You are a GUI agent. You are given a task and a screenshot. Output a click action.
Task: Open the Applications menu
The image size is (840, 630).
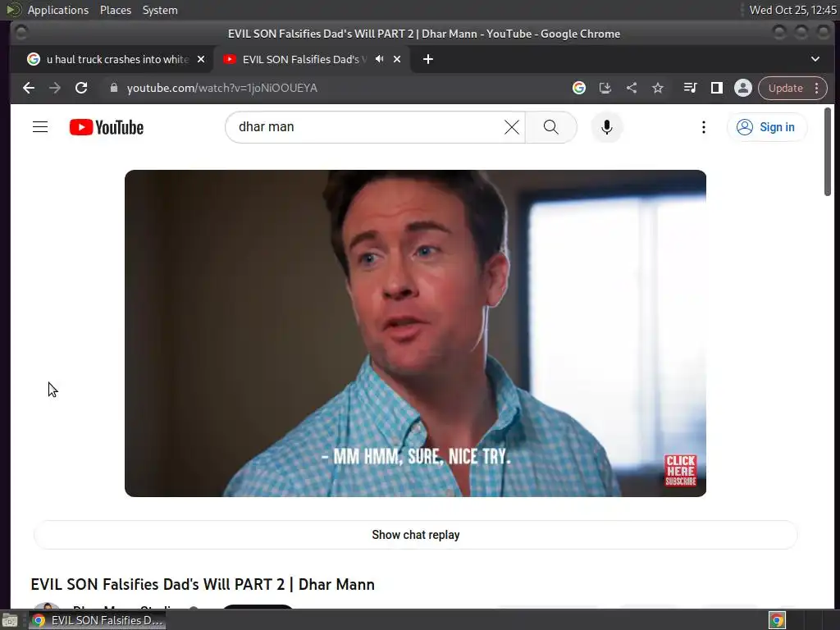click(58, 10)
